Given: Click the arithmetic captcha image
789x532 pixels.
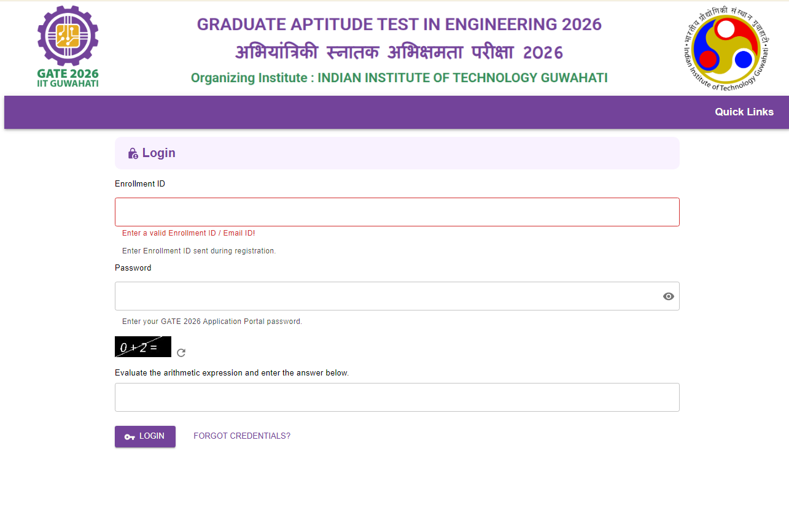Looking at the screenshot, I should (x=142, y=347).
